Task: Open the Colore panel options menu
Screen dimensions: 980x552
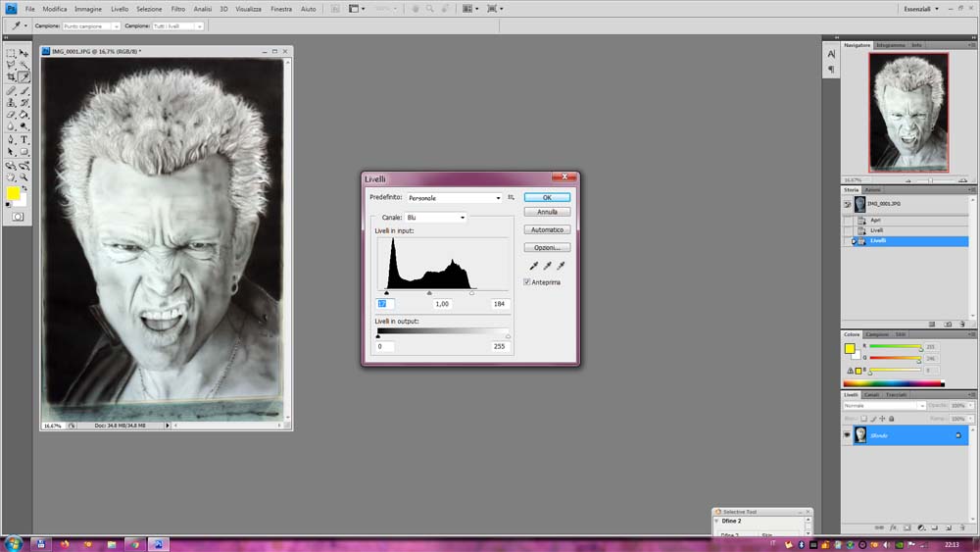Action: [x=971, y=334]
